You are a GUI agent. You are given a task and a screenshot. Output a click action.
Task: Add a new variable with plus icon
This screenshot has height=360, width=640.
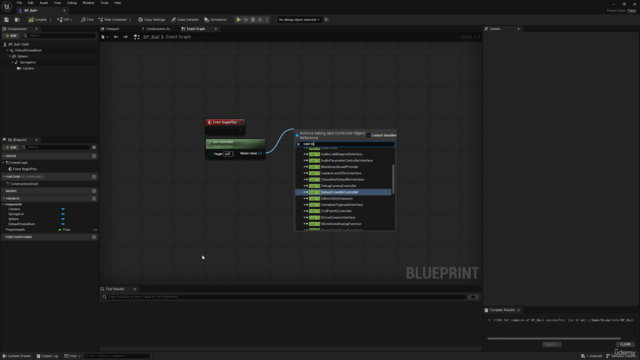[94, 198]
